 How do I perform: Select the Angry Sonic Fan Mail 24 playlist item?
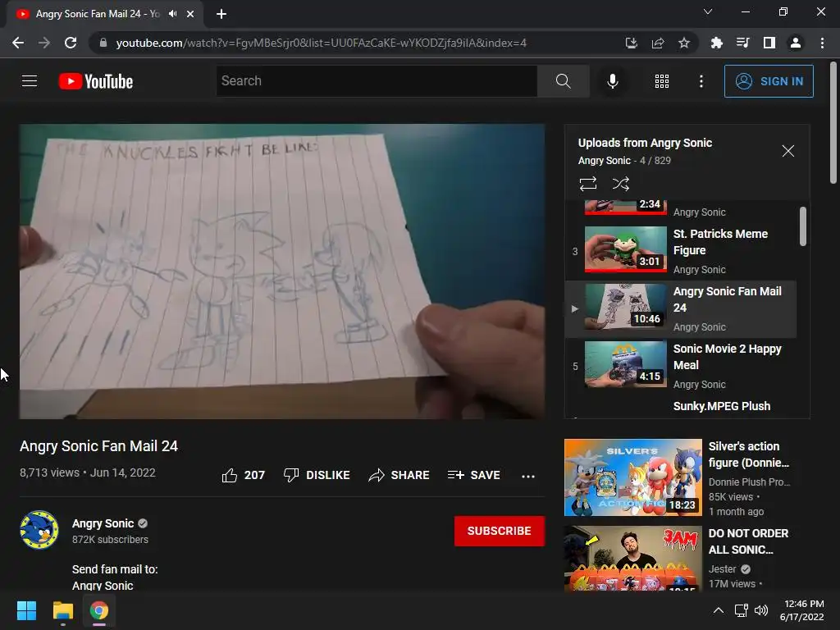coord(680,308)
